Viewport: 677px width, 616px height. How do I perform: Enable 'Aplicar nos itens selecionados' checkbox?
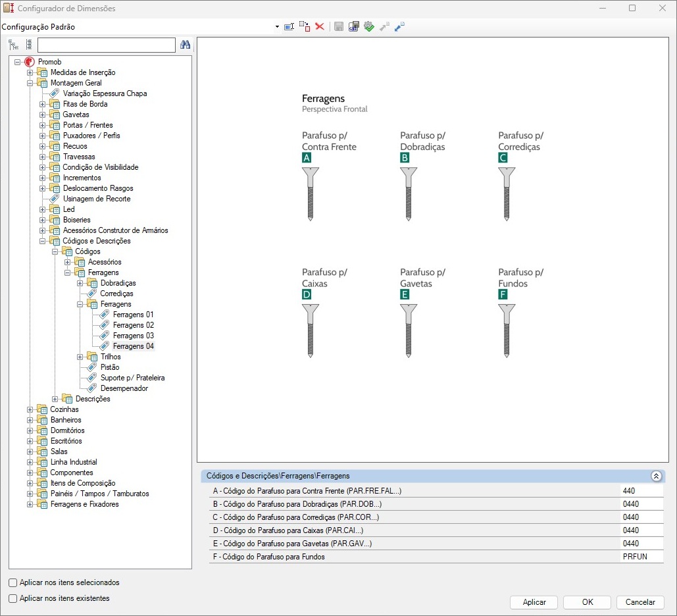tap(13, 582)
